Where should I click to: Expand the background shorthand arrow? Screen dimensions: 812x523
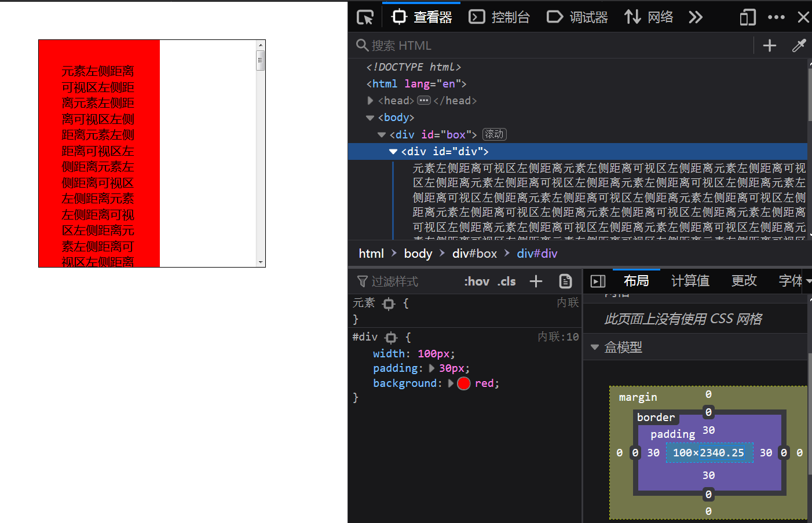pyautogui.click(x=451, y=383)
